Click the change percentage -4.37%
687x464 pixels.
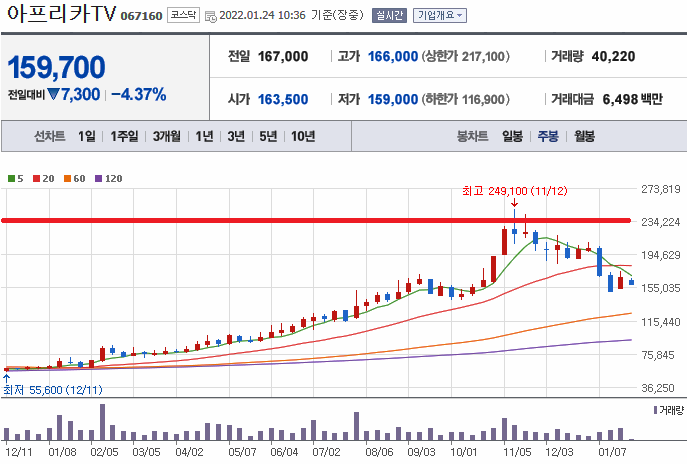click(139, 94)
